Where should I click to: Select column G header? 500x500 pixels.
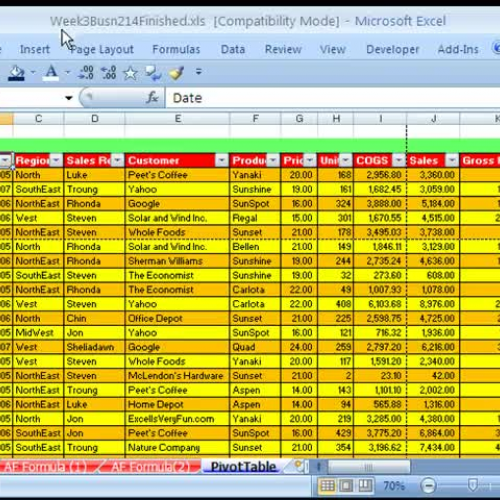pyautogui.click(x=299, y=119)
